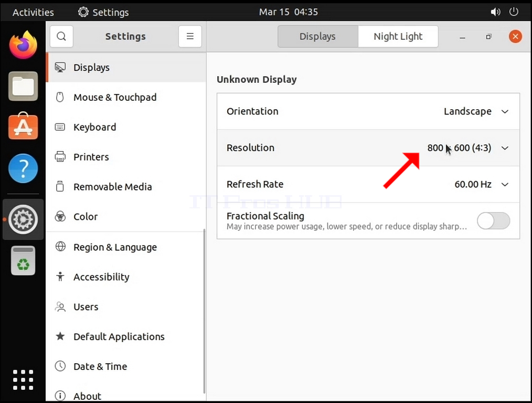Click the Printers sidebar icon
Viewport: 532px width, 403px height.
[60, 157]
